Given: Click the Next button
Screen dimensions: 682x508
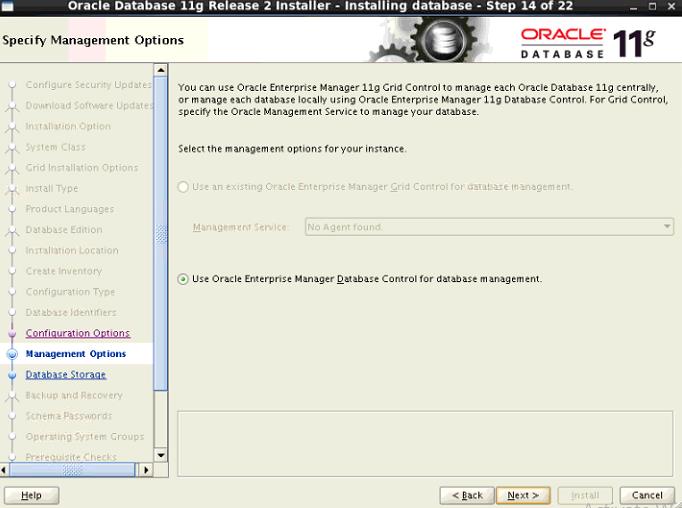Looking at the screenshot, I should click(x=523, y=495).
